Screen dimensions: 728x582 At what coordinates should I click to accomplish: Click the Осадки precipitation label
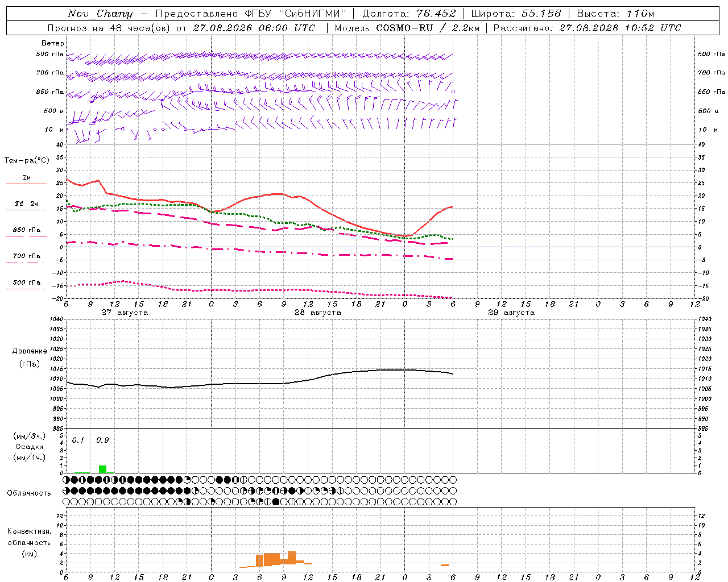click(x=30, y=447)
